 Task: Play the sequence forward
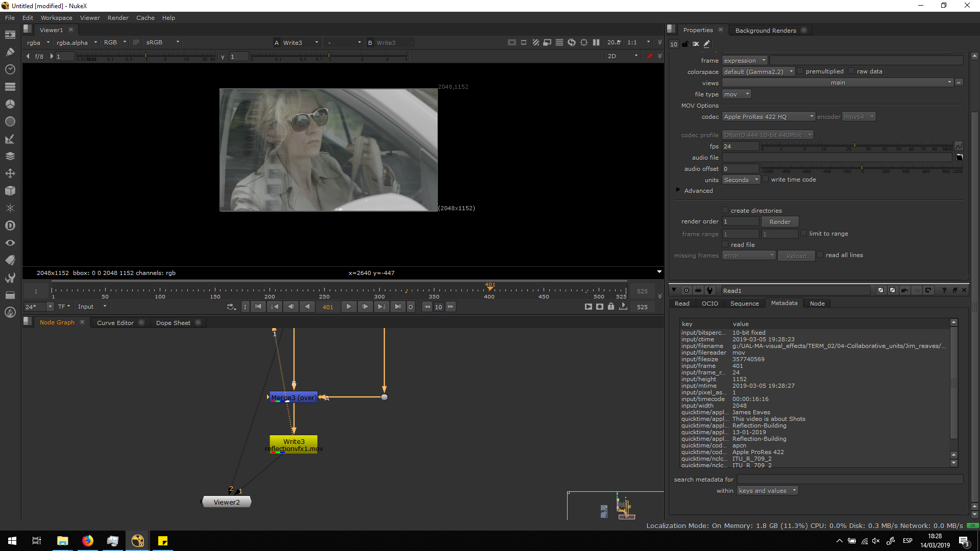pyautogui.click(x=349, y=307)
